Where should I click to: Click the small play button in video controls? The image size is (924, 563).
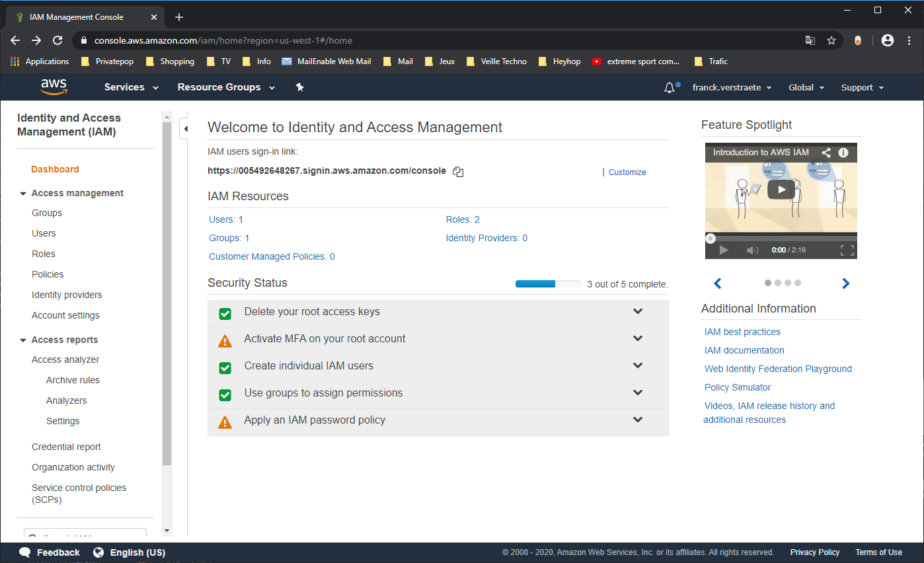[x=724, y=250]
